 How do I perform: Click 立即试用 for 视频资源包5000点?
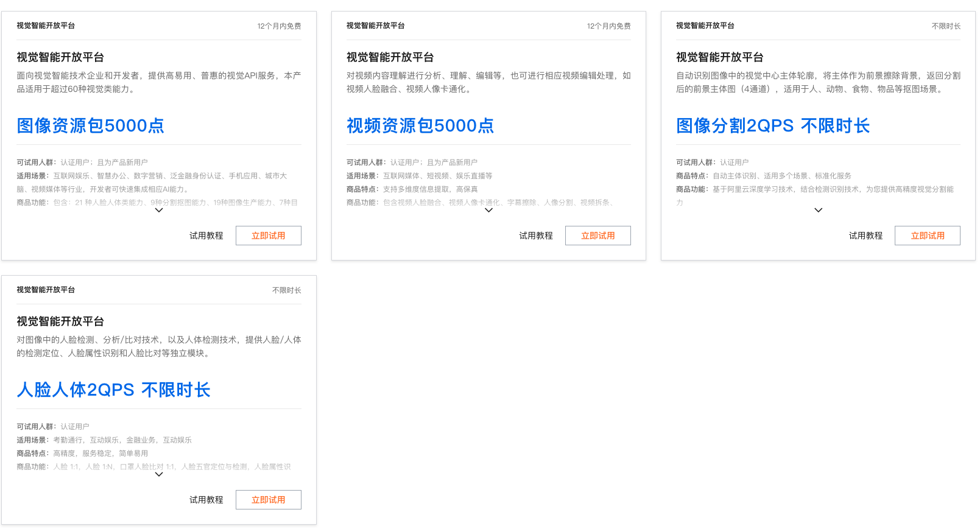(598, 236)
